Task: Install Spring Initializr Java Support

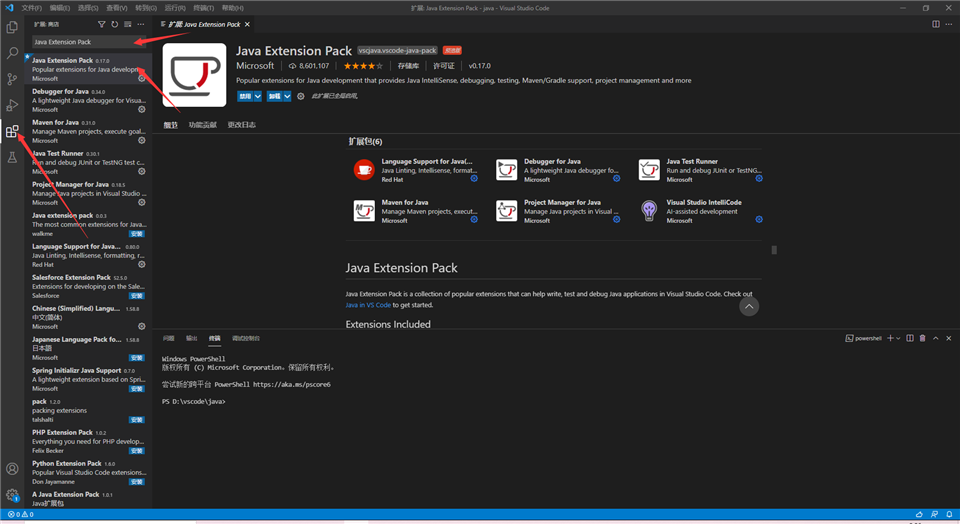Action: tap(137, 389)
